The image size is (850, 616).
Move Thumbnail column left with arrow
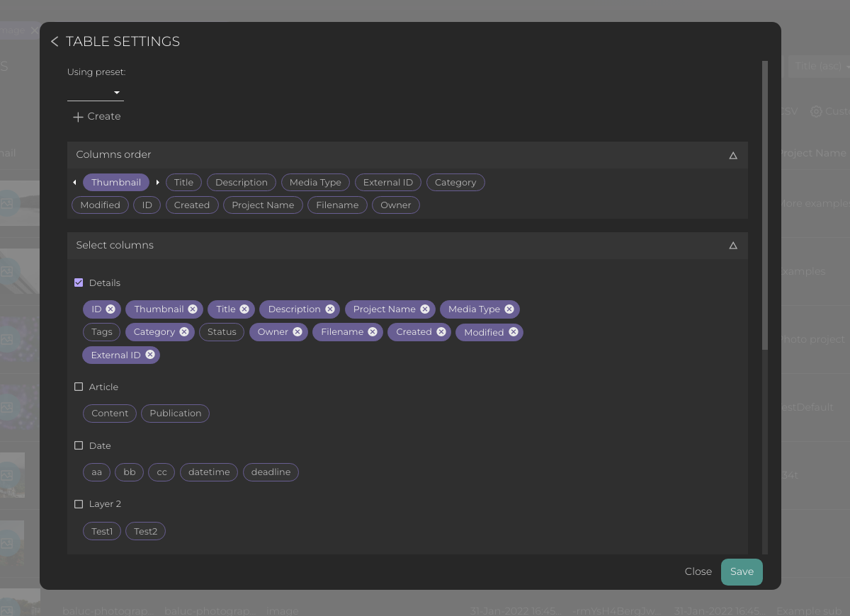coord(75,183)
